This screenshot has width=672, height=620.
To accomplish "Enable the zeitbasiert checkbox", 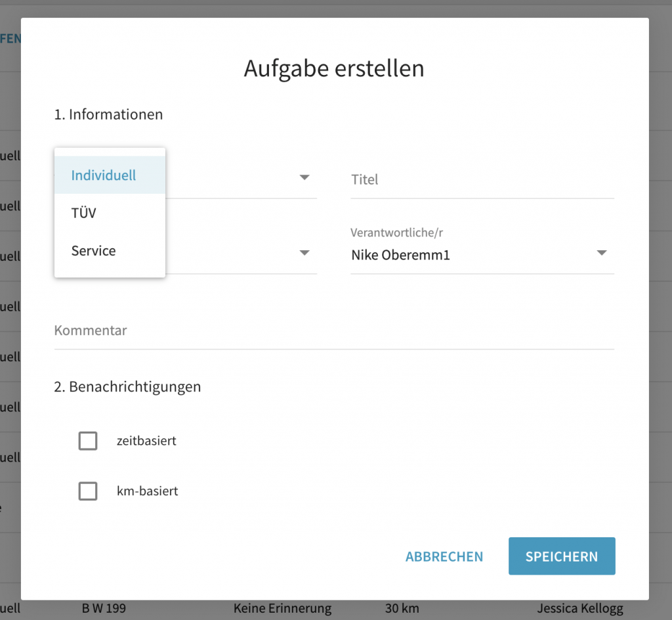I will coord(88,441).
